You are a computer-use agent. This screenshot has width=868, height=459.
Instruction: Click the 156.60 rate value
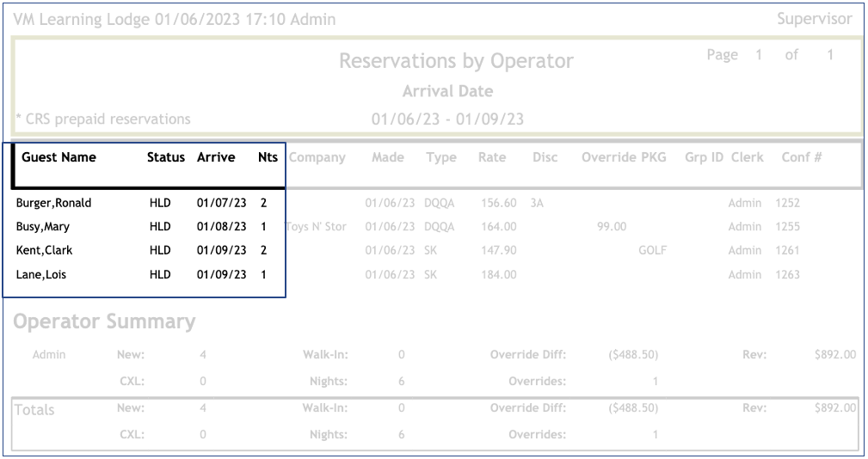coord(499,203)
